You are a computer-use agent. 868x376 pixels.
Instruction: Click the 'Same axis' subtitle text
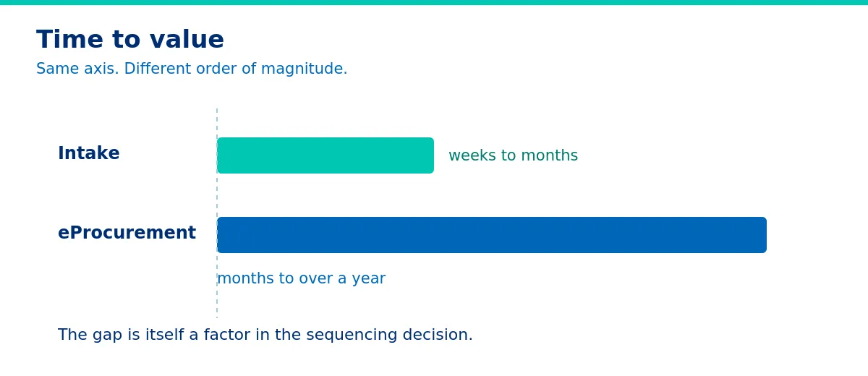point(192,69)
